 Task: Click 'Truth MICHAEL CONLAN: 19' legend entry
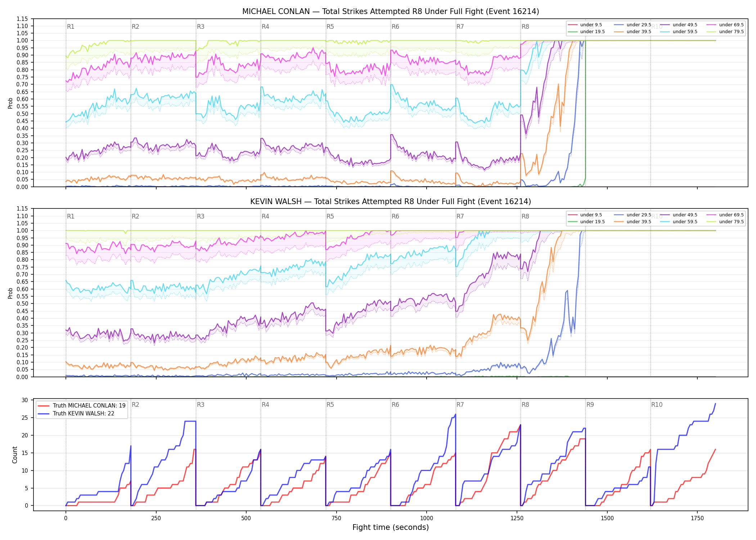[x=82, y=406]
